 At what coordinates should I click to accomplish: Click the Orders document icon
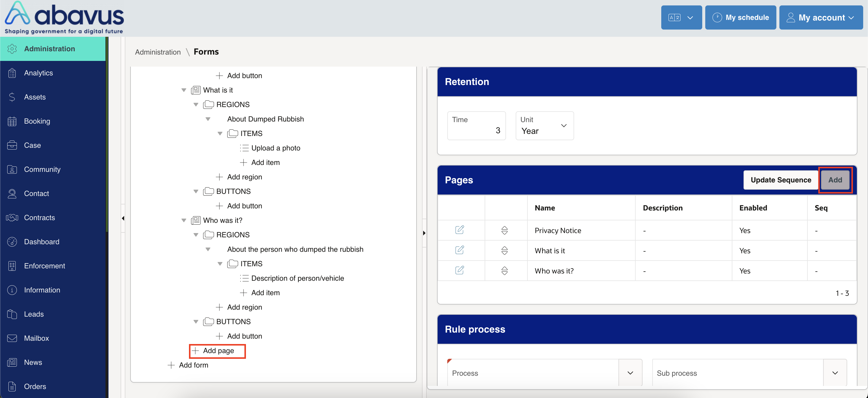click(12, 387)
